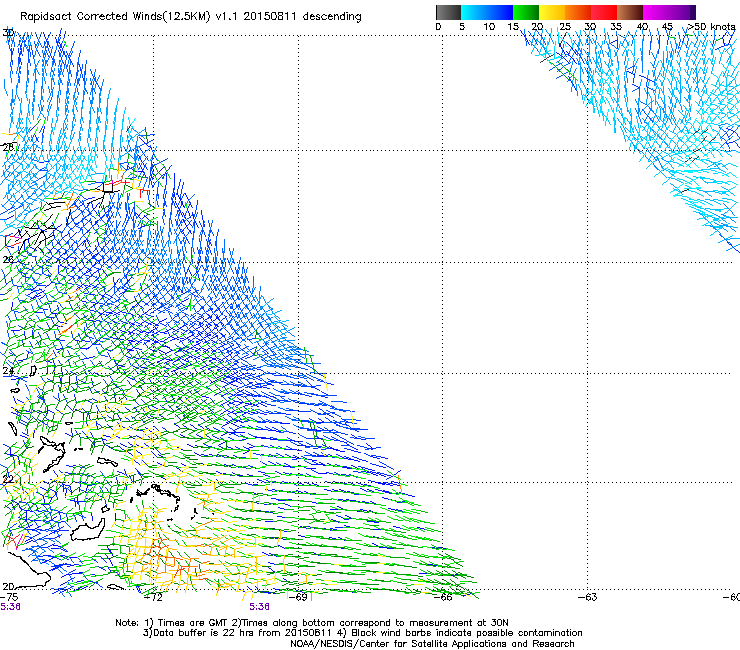Click the longitude label -66

443,597
